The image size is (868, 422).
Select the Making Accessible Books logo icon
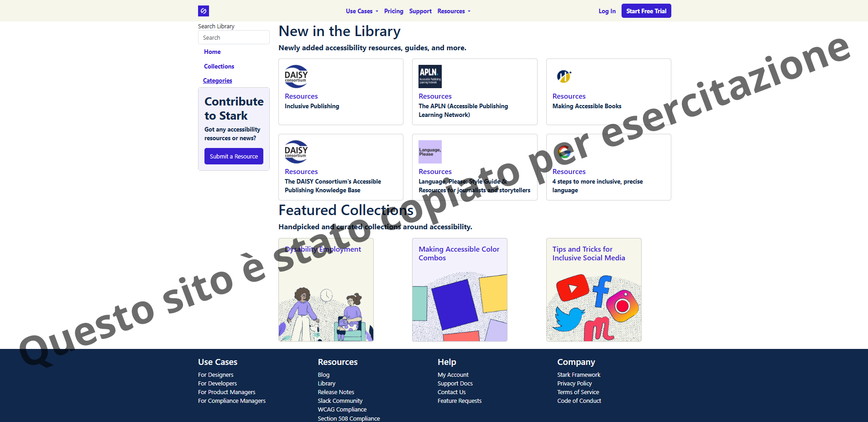(564, 76)
